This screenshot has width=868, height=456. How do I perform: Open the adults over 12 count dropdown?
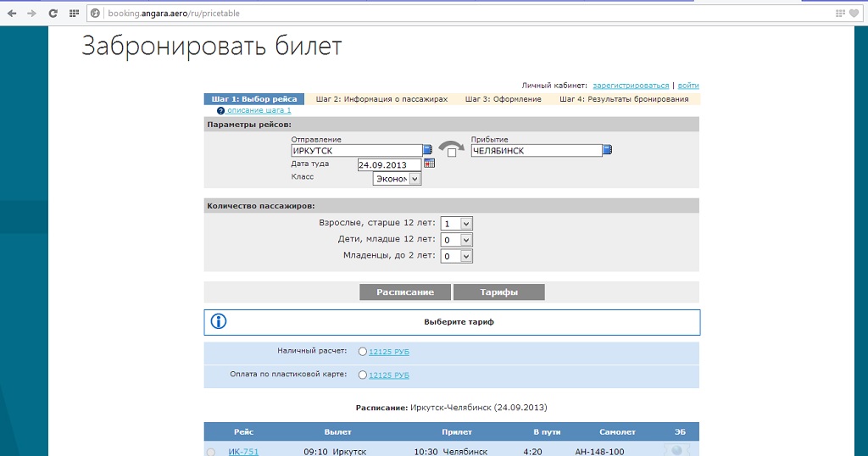(x=455, y=223)
